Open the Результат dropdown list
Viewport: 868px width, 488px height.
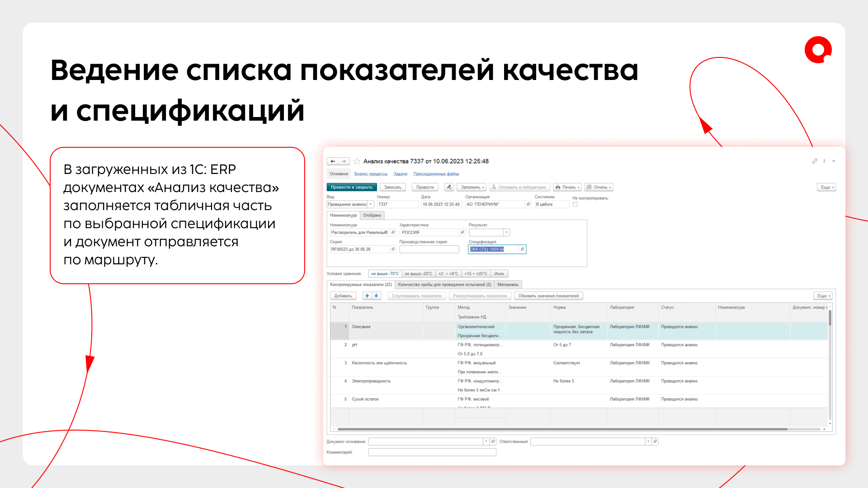[507, 232]
